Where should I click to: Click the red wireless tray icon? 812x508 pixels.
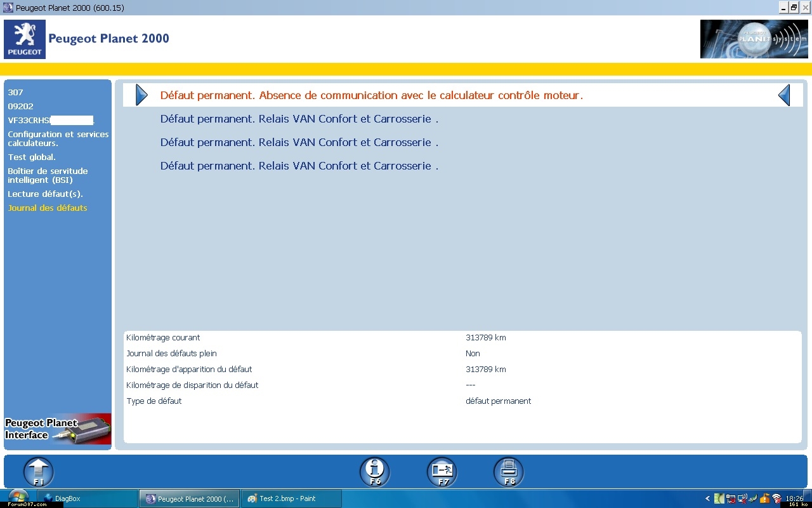tap(776, 498)
